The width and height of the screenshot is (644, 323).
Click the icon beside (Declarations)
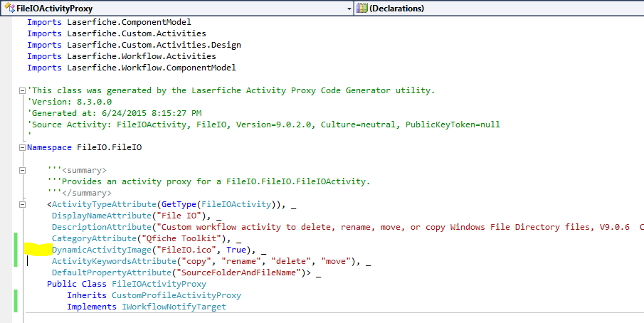361,9
